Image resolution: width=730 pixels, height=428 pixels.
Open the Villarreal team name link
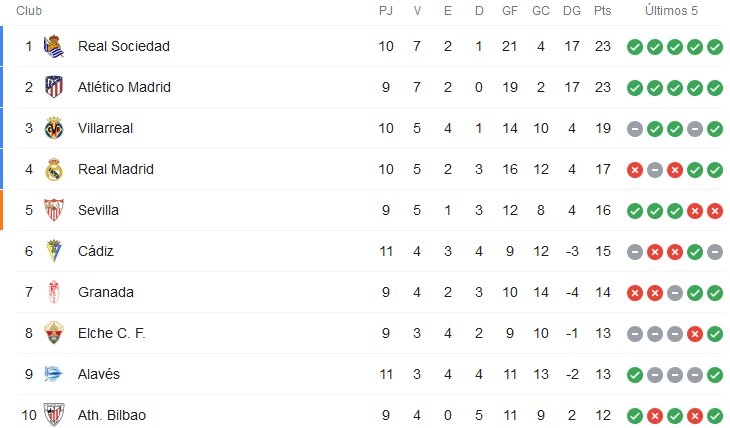pos(105,128)
